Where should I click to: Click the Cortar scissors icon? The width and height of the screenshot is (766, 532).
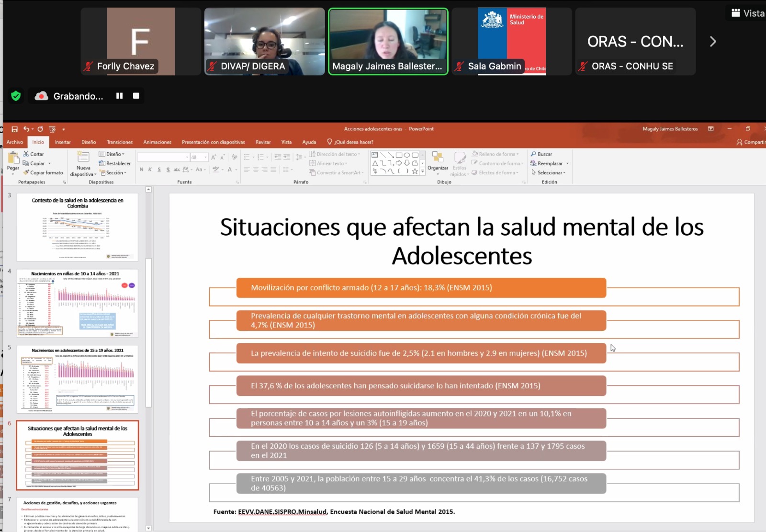point(26,154)
